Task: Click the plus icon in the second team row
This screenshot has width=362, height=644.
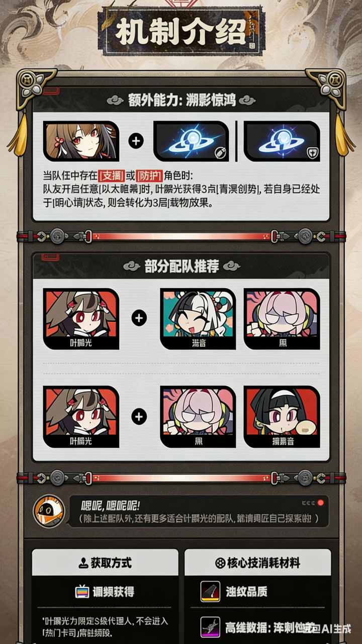Action: coord(139,417)
